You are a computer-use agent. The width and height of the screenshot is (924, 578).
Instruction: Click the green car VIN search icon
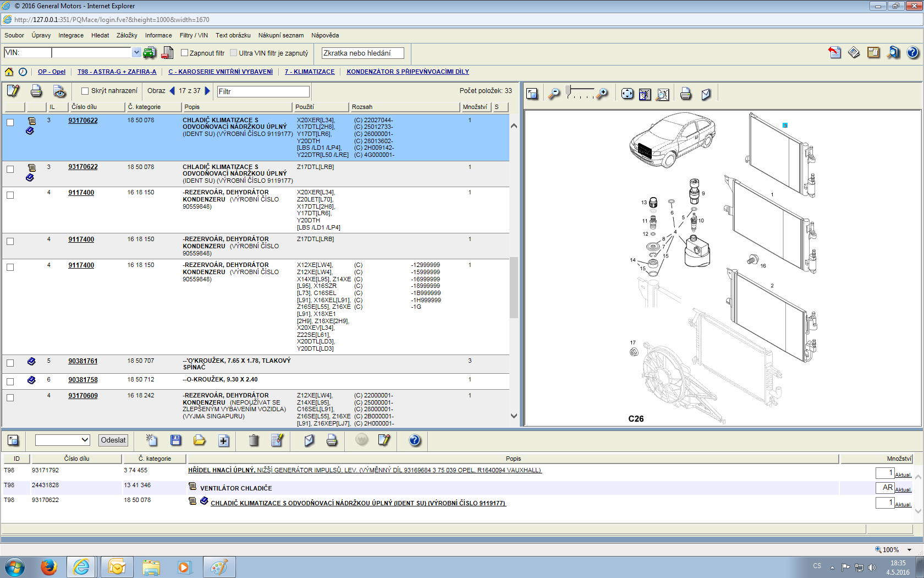click(x=149, y=53)
